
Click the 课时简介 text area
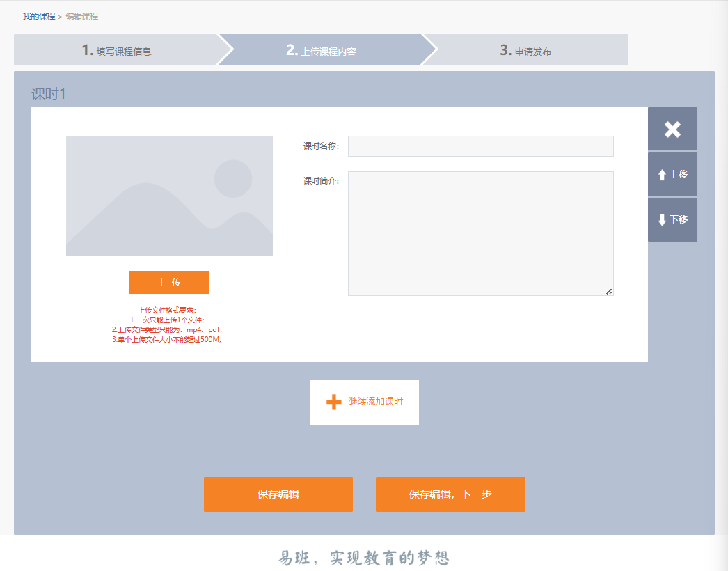pos(480,233)
